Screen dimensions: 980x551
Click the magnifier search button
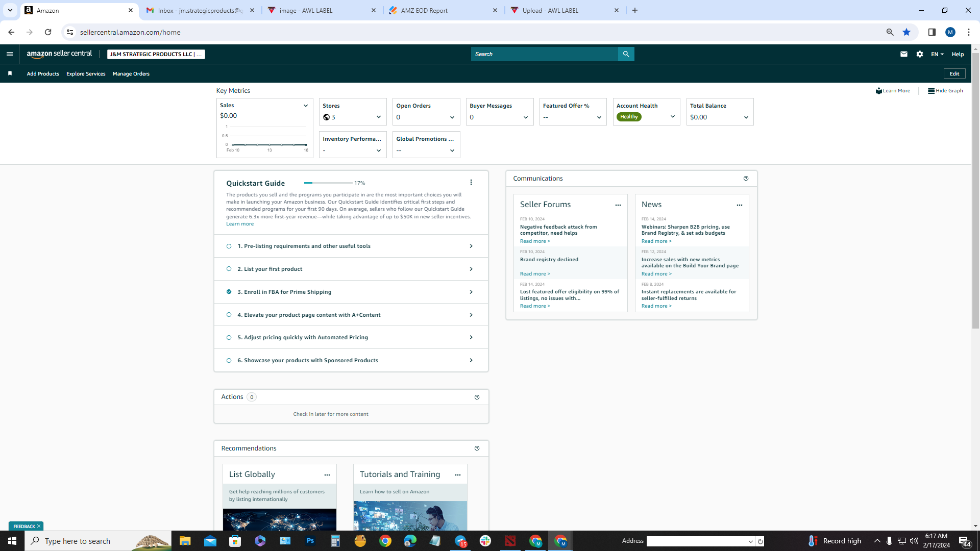(626, 54)
